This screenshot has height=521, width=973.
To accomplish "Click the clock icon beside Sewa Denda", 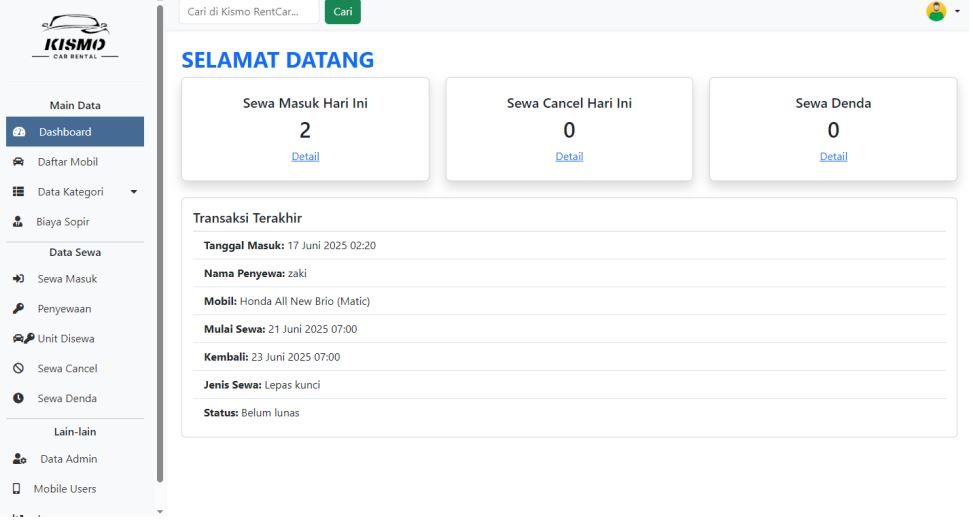I will 18,399.
